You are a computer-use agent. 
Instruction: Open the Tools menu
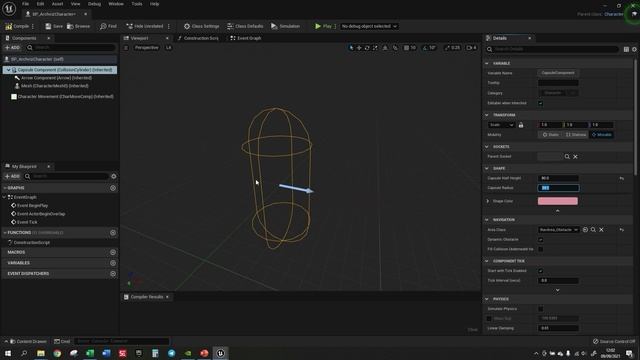point(137,4)
